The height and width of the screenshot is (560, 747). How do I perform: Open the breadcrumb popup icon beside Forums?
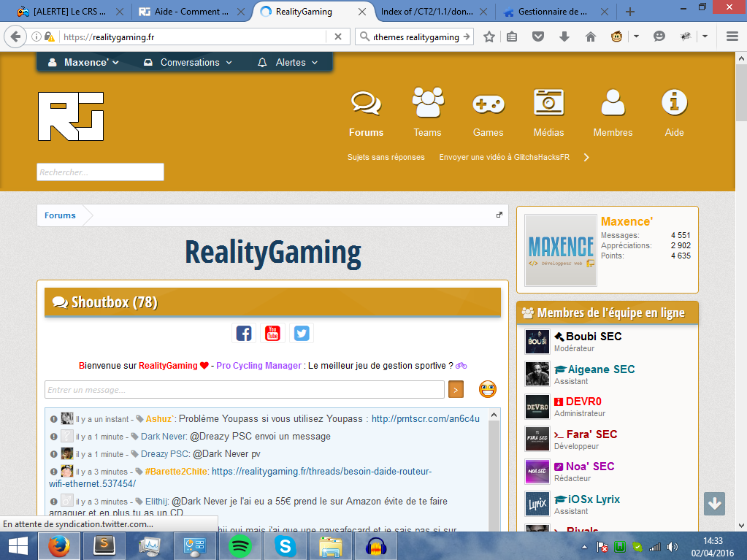[499, 215]
